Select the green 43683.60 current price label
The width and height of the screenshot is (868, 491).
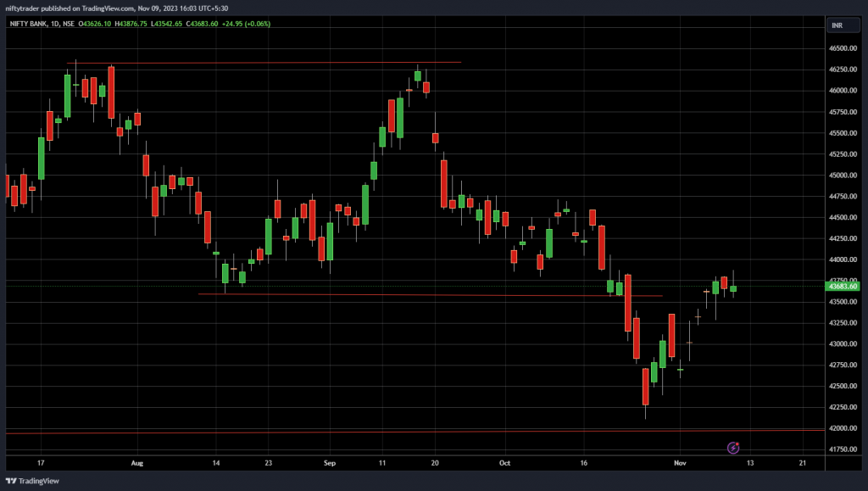(x=843, y=286)
